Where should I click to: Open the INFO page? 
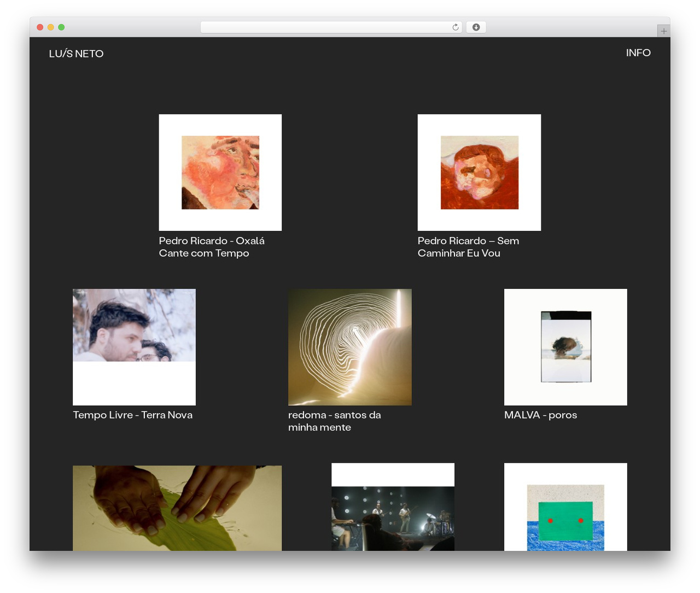point(638,53)
